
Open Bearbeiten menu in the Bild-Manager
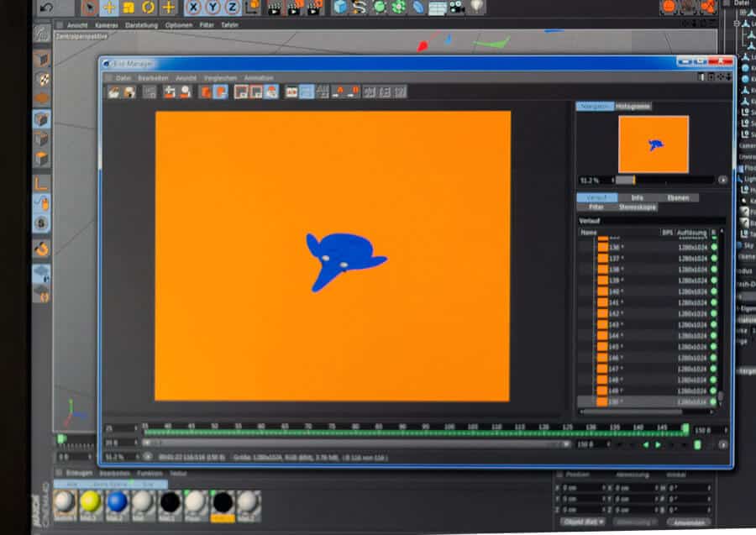coord(153,78)
